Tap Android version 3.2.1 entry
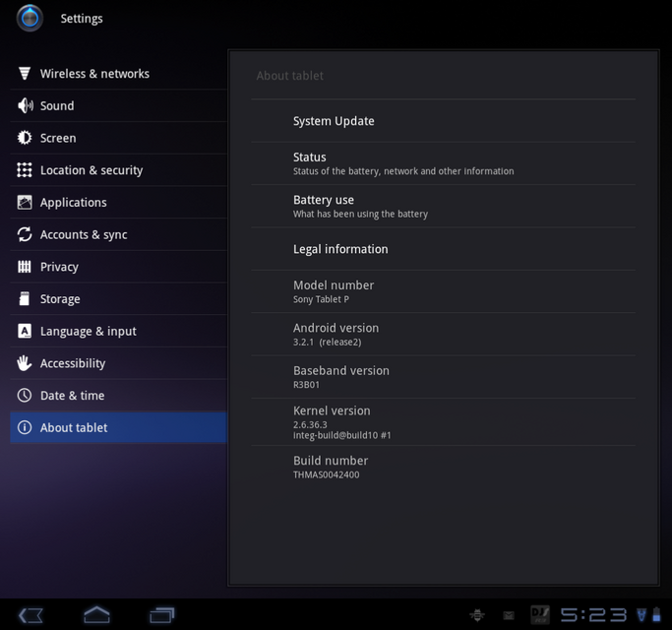 click(443, 334)
